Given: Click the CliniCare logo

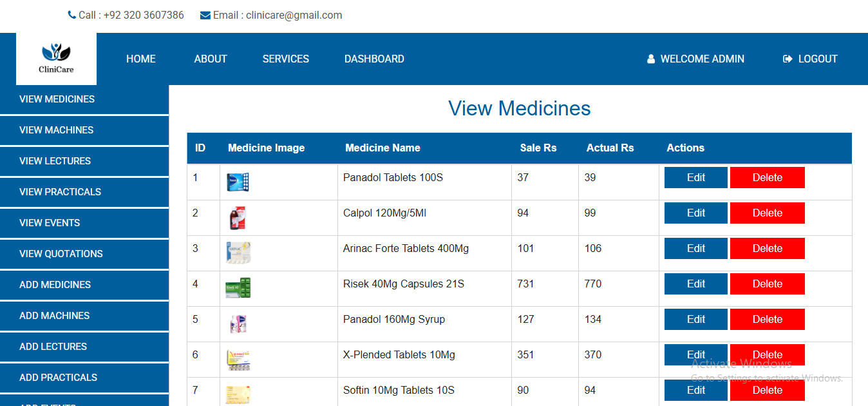Looking at the screenshot, I should tap(56, 59).
